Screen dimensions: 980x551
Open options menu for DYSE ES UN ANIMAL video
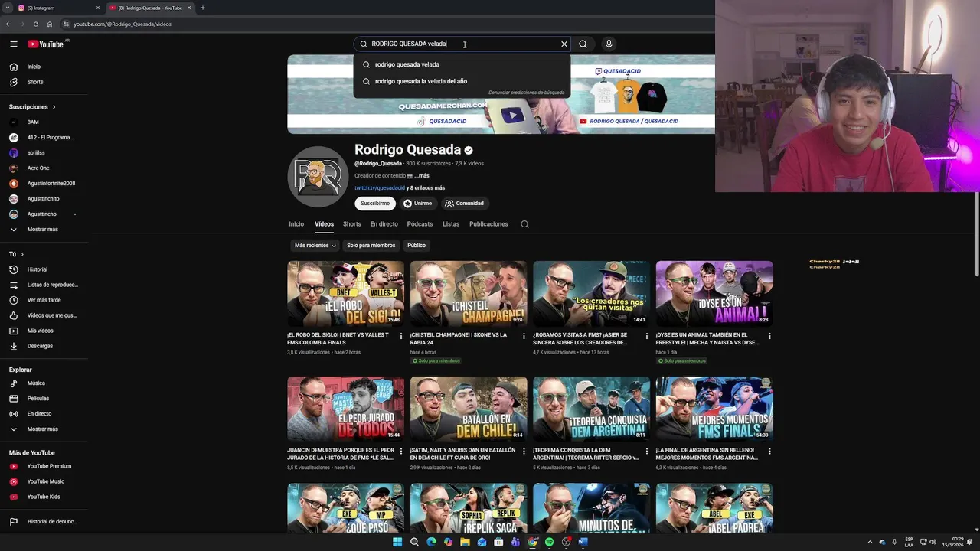(769, 336)
